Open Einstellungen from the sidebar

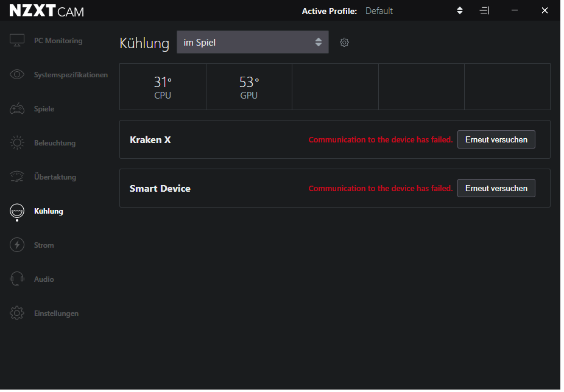[56, 313]
